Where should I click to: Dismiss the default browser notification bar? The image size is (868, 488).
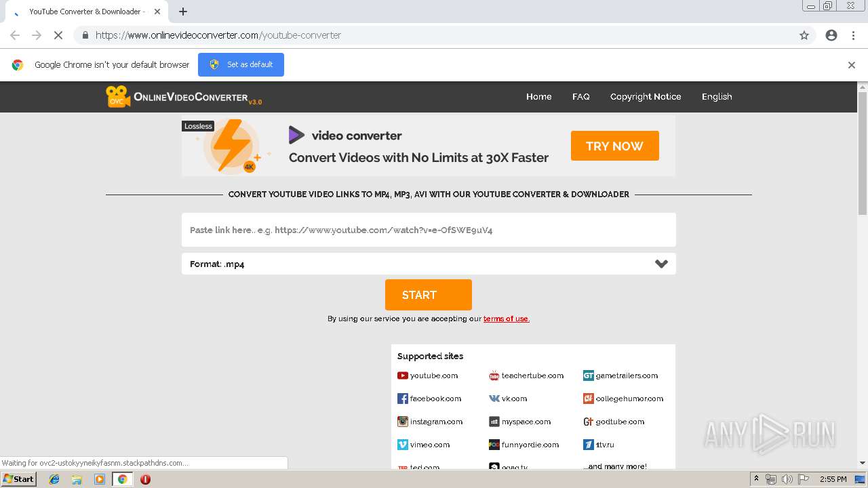852,65
